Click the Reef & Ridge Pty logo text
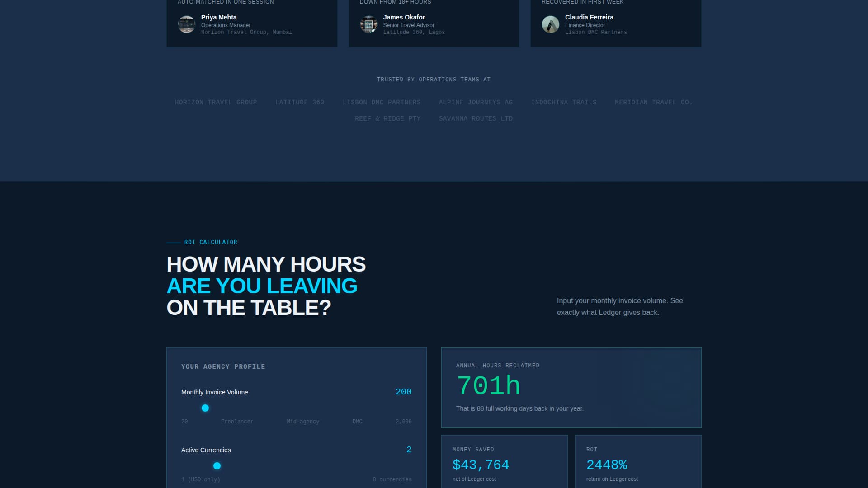Viewport: 868px width, 488px height. [x=388, y=119]
